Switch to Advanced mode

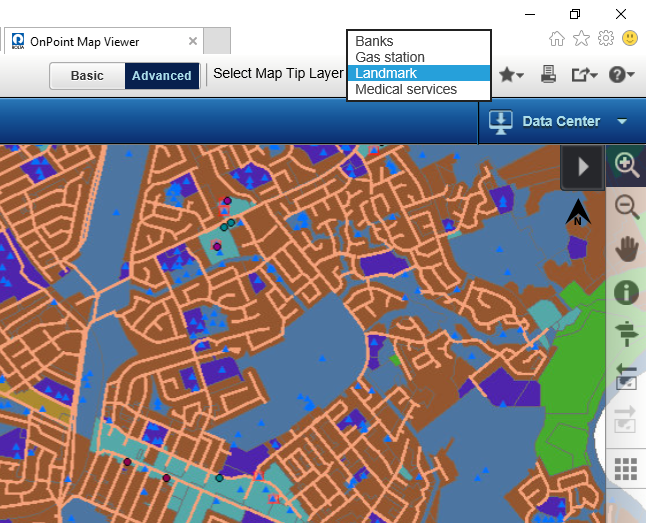pyautogui.click(x=161, y=76)
